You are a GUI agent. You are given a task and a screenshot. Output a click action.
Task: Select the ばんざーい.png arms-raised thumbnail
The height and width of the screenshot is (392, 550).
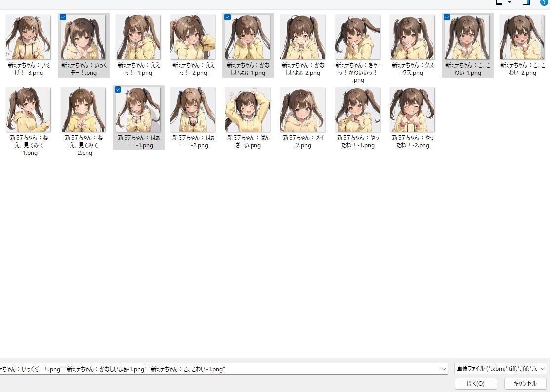tap(248, 110)
